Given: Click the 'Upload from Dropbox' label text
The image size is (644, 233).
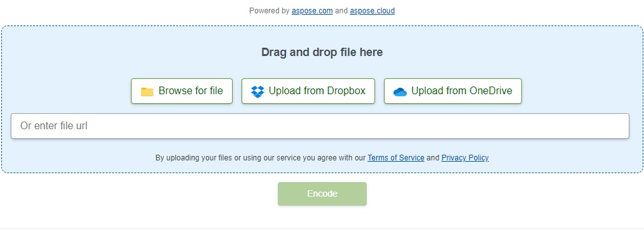Looking at the screenshot, I should (x=317, y=91).
